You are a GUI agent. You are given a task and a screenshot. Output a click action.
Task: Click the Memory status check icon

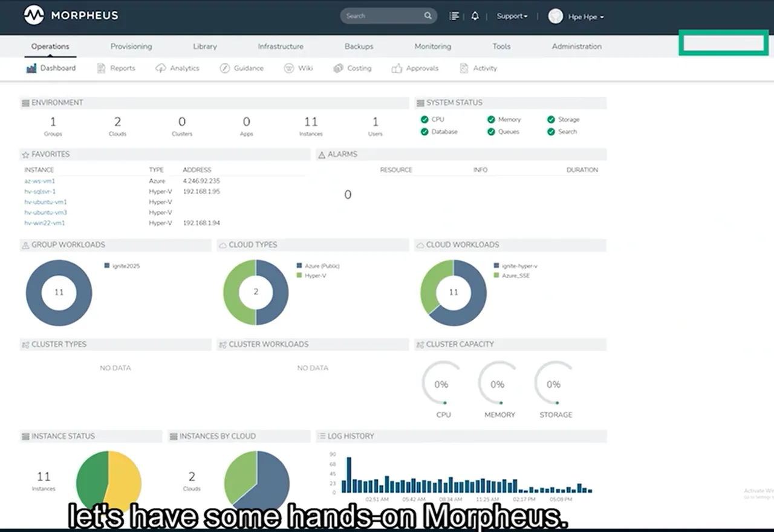click(x=491, y=120)
